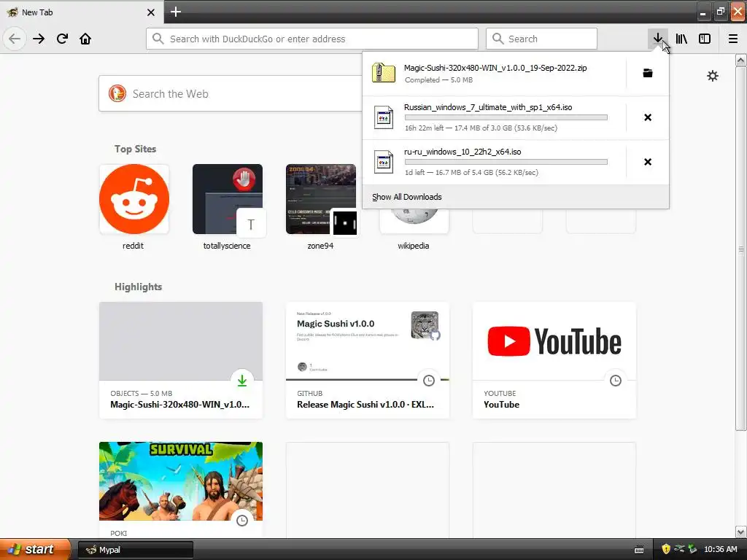Open the hamburger application menu
The image size is (747, 560).
pos(733,39)
